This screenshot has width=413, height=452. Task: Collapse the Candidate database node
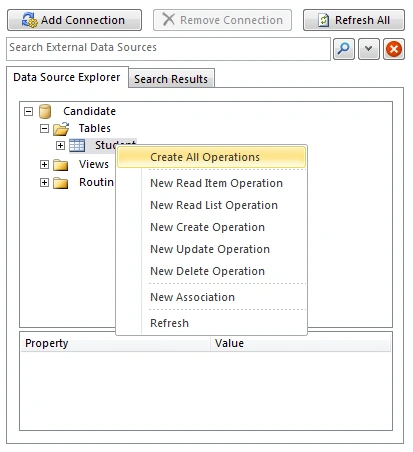pos(29,111)
